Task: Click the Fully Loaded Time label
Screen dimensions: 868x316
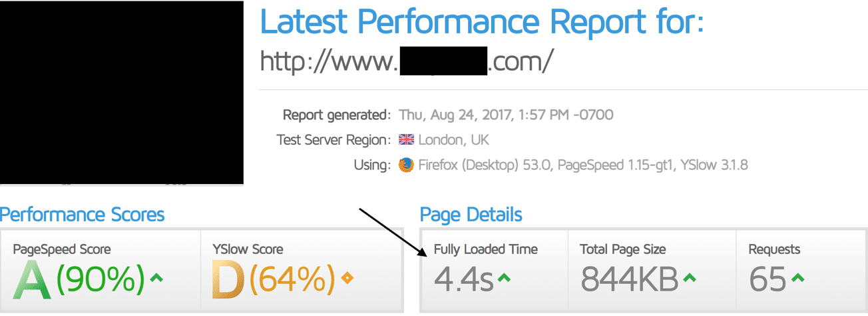Action: [486, 249]
